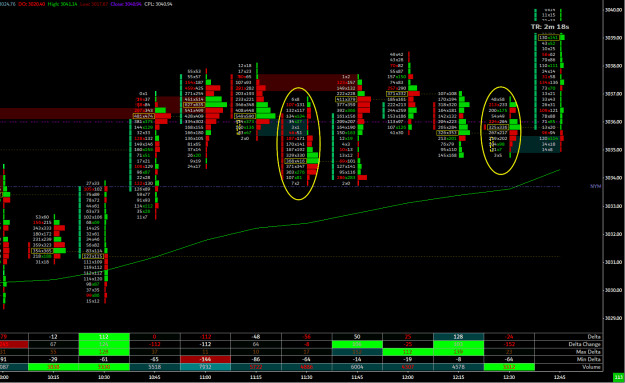Click Max Delta cell 139
The image size is (625, 383).
tap(458, 352)
